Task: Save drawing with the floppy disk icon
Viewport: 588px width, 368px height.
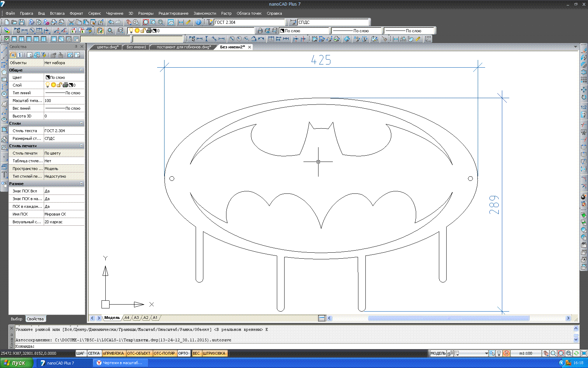Action: tap(22, 22)
